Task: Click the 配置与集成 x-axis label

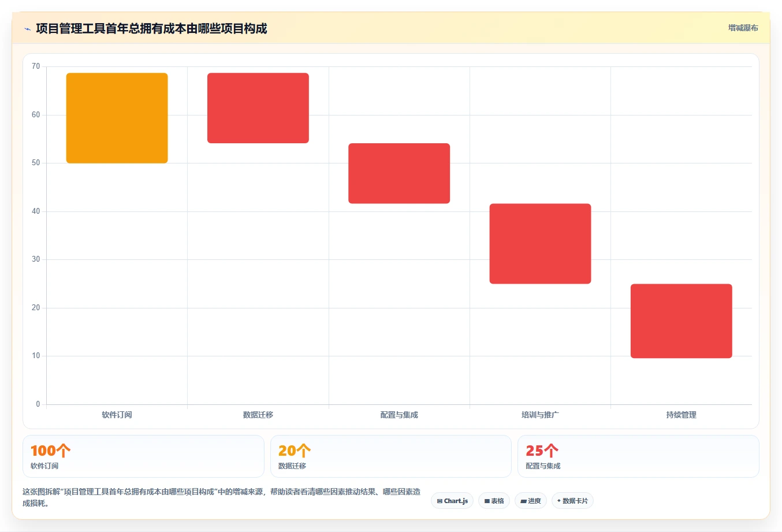Action: point(399,415)
